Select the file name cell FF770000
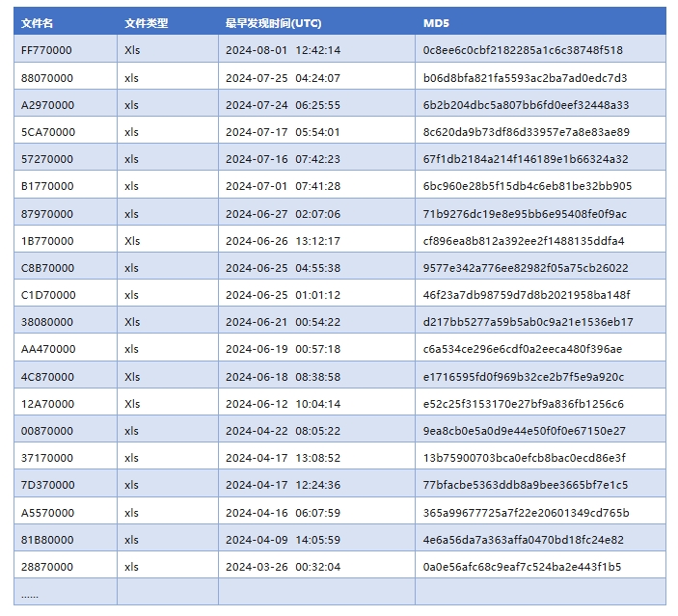The height and width of the screenshot is (616, 678). pyautogui.click(x=46, y=50)
